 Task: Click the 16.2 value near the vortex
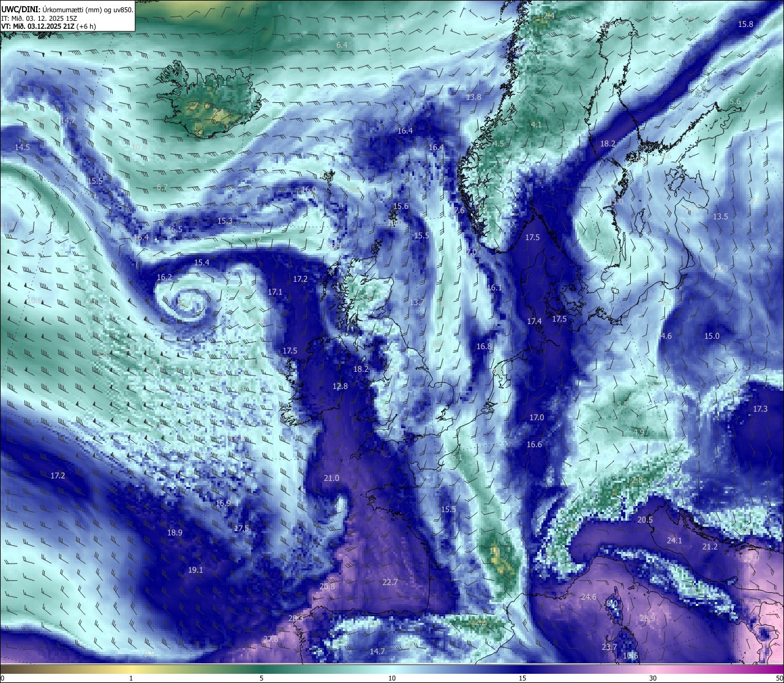pos(164,277)
